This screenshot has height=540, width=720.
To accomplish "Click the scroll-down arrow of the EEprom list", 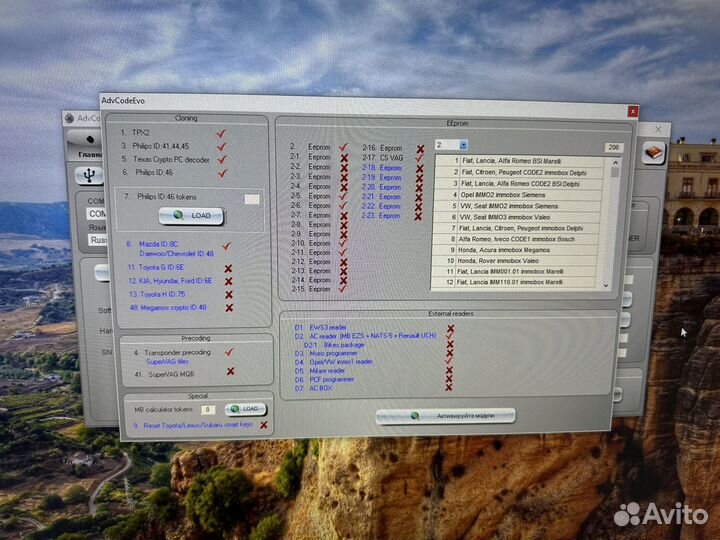I will tap(606, 285).
